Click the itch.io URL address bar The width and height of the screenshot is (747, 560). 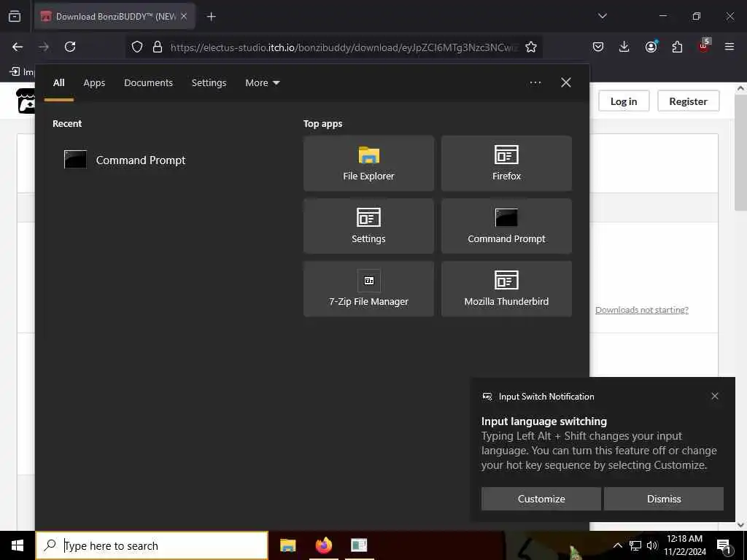[344, 47]
